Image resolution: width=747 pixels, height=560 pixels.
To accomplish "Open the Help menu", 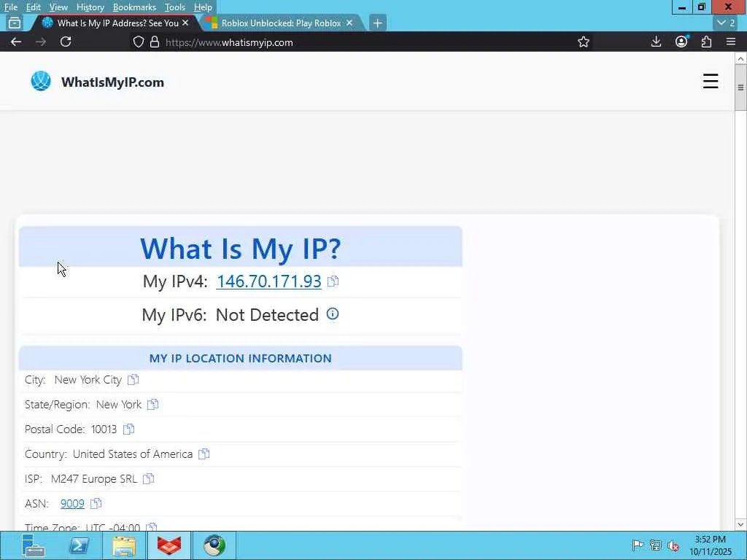I will [x=203, y=7].
